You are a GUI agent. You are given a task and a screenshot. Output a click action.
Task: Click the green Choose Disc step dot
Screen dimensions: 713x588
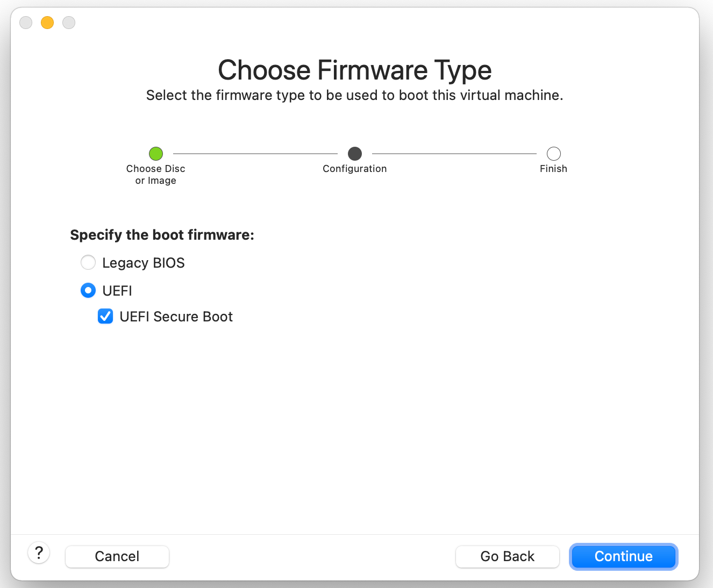156,154
